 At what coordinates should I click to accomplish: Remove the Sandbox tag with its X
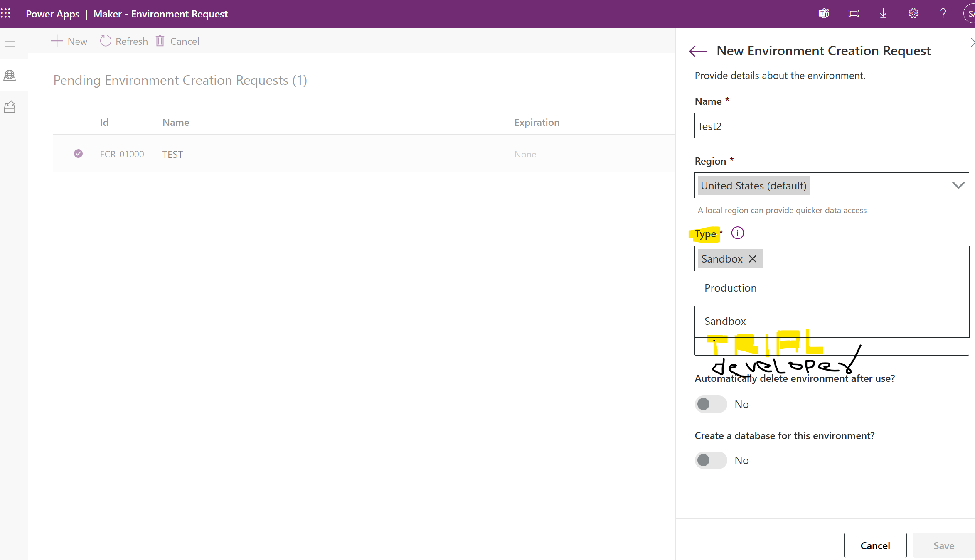752,258
